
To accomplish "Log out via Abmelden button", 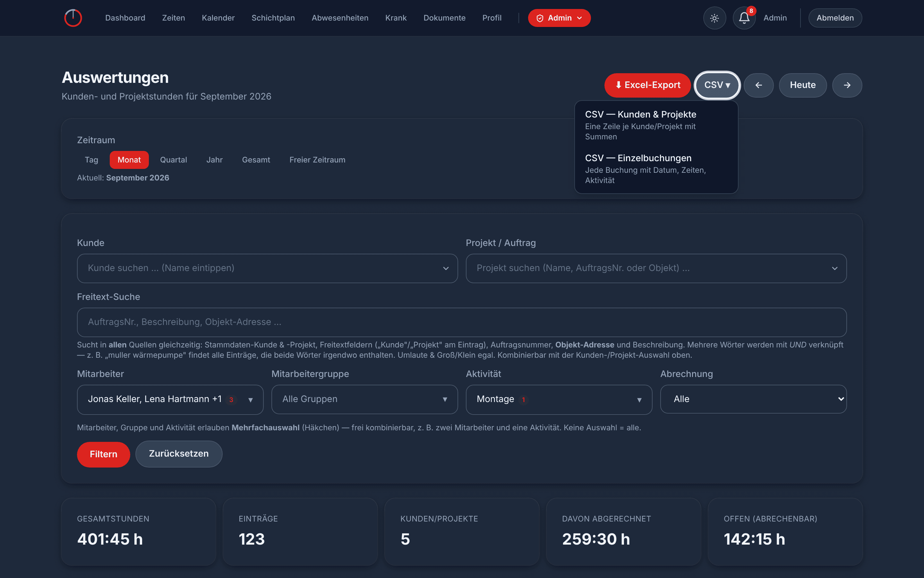I will coord(835,18).
